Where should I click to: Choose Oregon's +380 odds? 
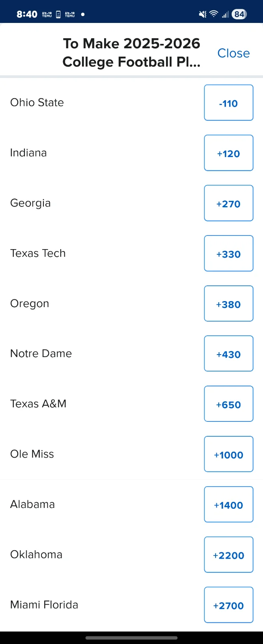click(228, 303)
